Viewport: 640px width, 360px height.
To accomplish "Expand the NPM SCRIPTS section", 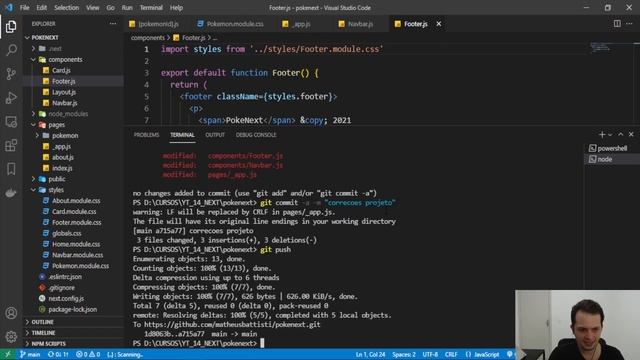I will point(48,344).
